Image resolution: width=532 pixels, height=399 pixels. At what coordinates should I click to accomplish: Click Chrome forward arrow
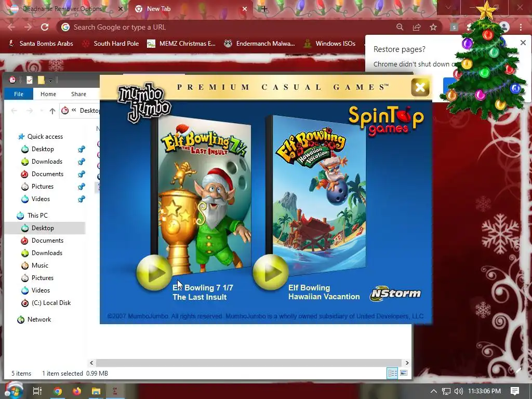[28, 27]
